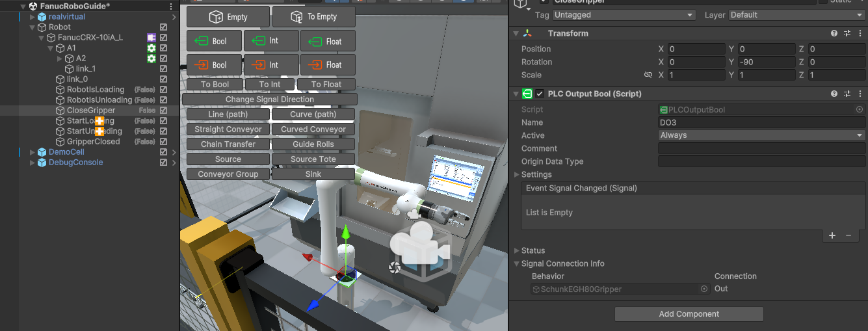The height and width of the screenshot is (331, 868).
Task: Click the green PLC Output Bool button
Action: point(215,41)
